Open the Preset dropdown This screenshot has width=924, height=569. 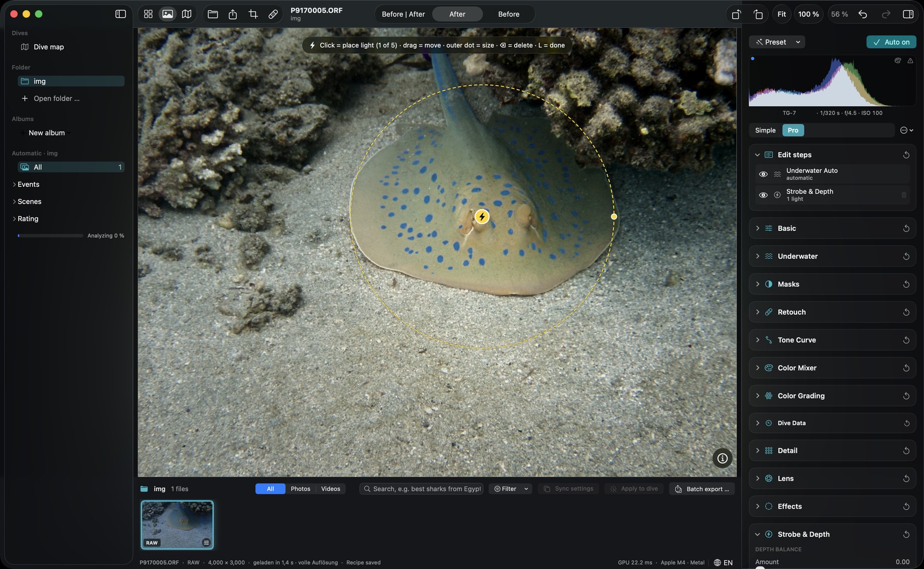point(777,42)
